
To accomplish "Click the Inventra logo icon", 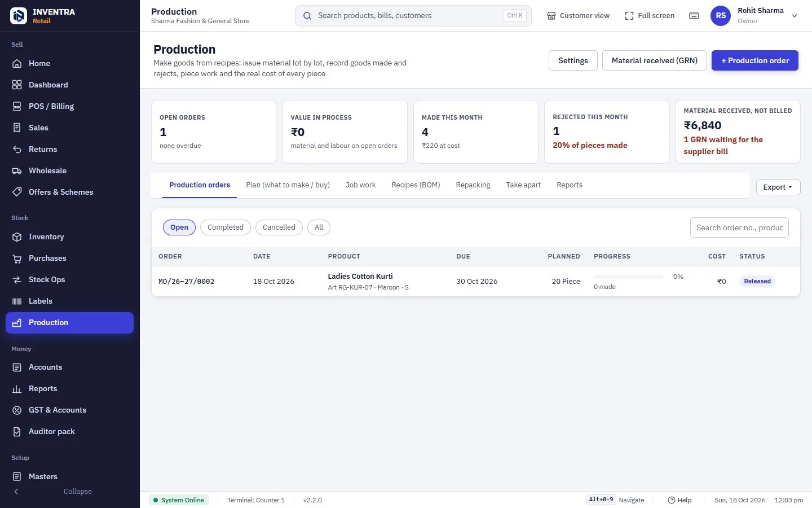I will tap(19, 16).
